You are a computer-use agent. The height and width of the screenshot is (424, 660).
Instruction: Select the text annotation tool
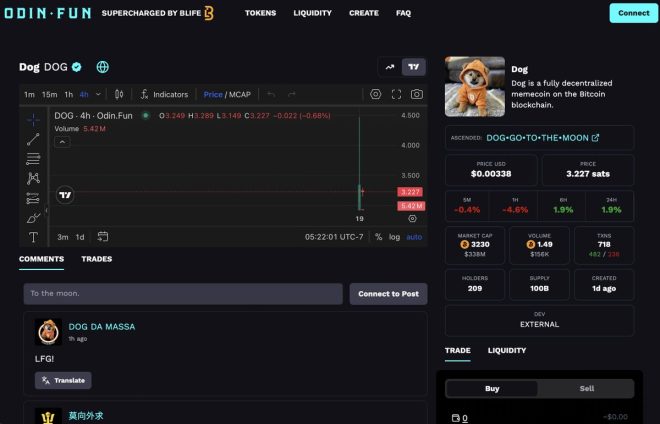point(33,237)
